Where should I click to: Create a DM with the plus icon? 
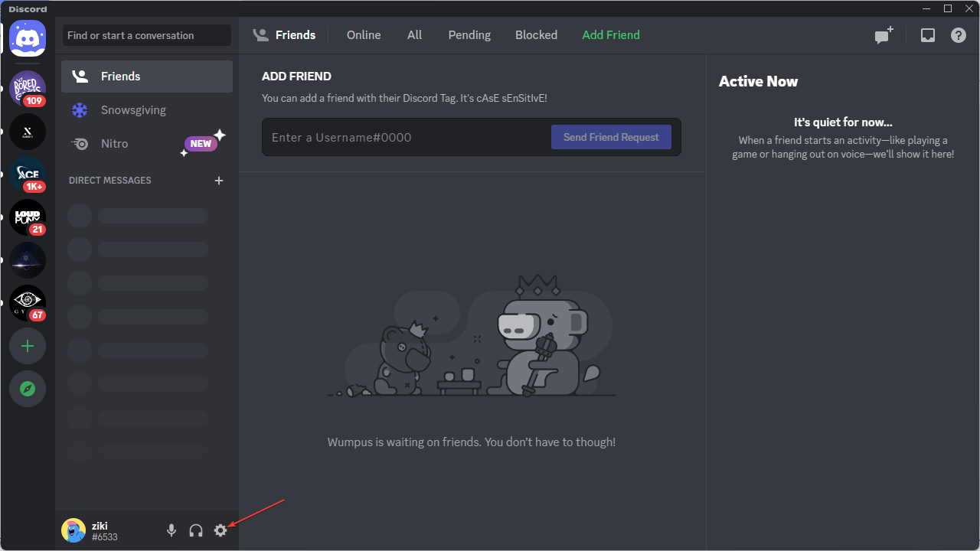point(219,181)
